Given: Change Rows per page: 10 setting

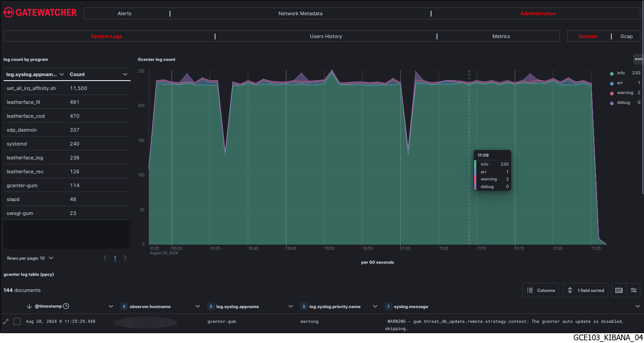Looking at the screenshot, I should click(30, 258).
